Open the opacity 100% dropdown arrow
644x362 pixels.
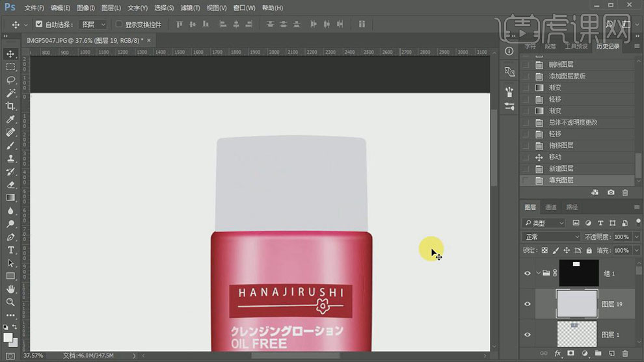637,237
